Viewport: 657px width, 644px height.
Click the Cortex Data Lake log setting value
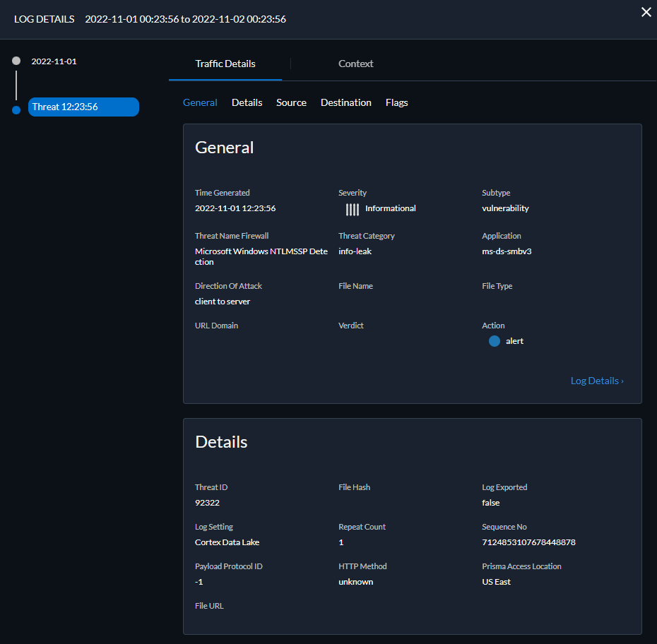(x=227, y=542)
